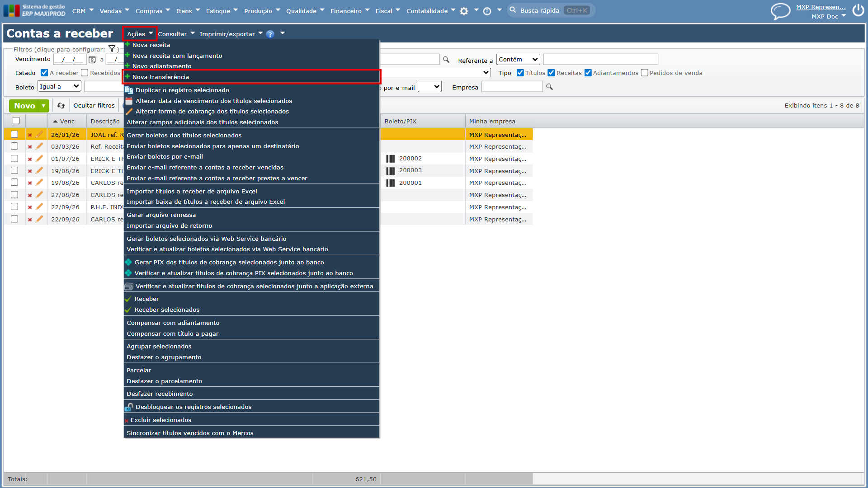868x488 pixels.
Task: Open the Boleto 'Igual a' dropdown
Action: 59,86
